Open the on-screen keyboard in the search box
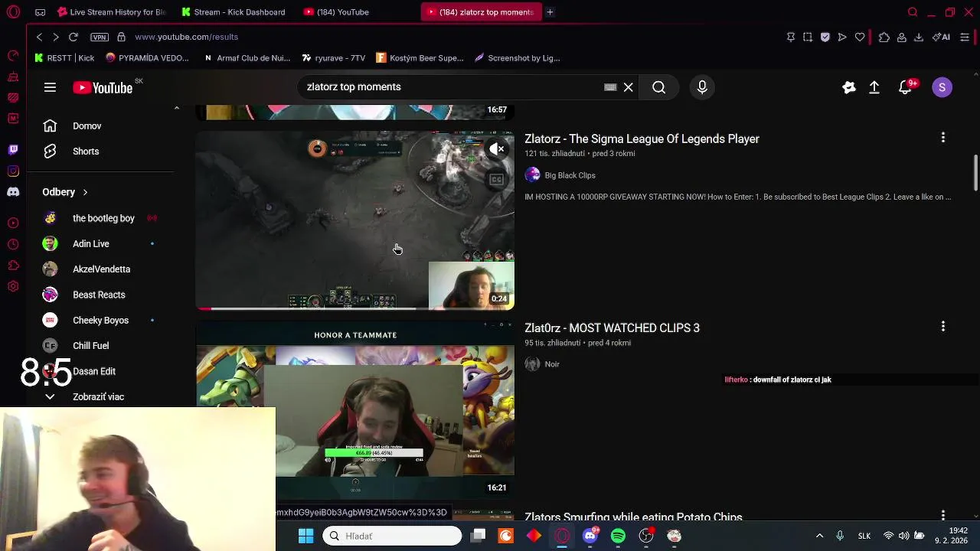The image size is (980, 551). [610, 87]
